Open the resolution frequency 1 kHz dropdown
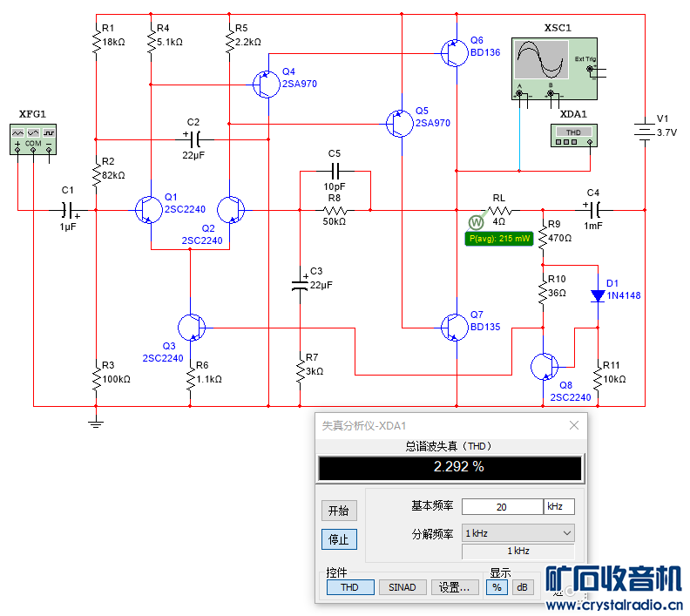Viewport: 690px width, 616px height. (x=518, y=533)
